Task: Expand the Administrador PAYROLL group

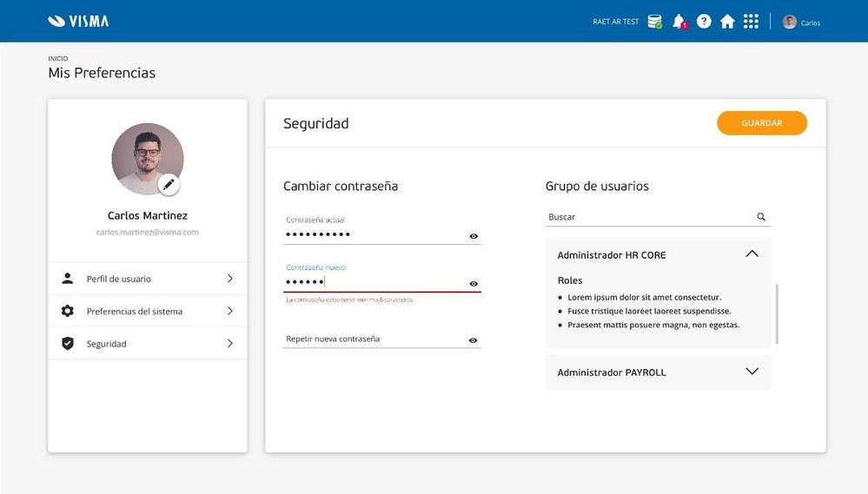Action: [x=752, y=372]
